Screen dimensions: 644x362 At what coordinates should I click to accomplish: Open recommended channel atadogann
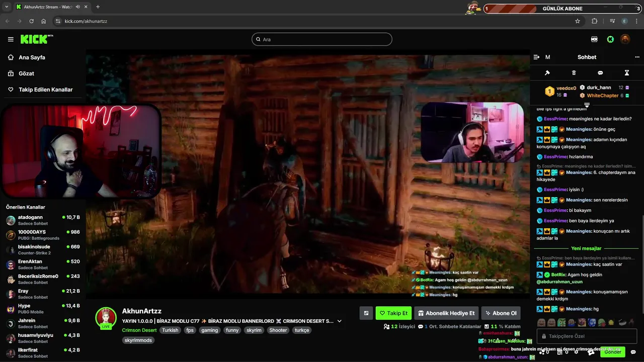43,220
